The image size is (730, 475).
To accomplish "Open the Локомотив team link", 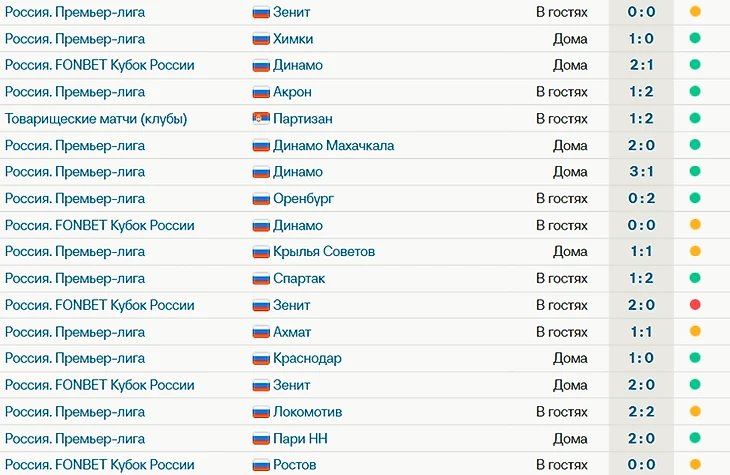I will tap(307, 412).
